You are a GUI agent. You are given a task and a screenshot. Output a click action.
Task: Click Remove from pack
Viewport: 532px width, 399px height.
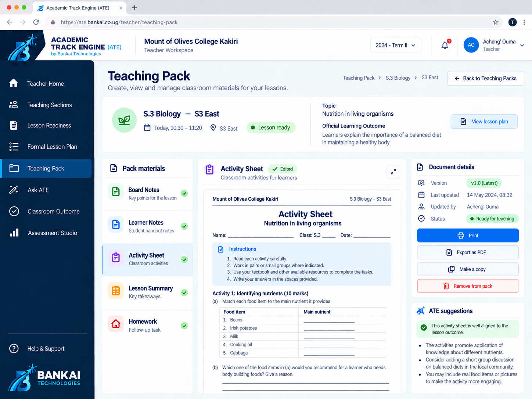pos(468,286)
